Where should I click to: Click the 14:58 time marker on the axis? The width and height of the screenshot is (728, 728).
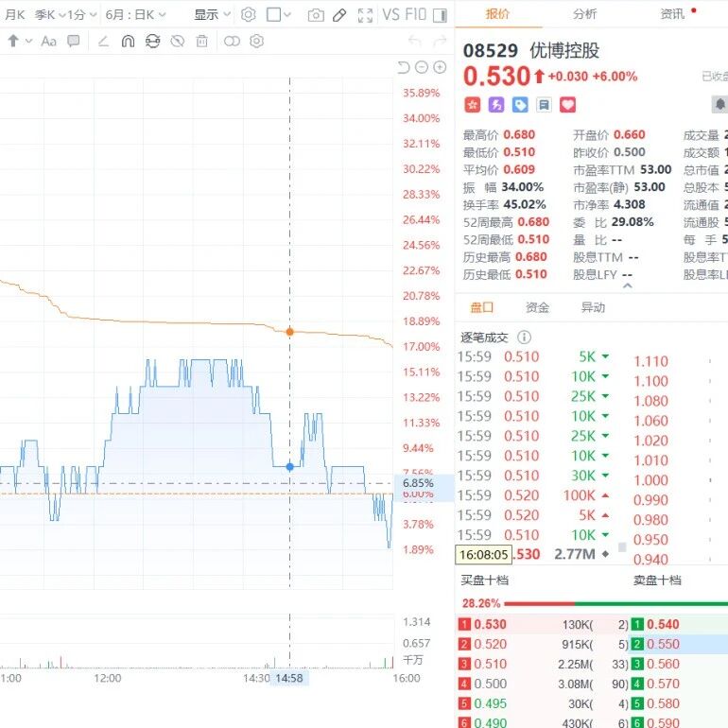click(x=288, y=678)
